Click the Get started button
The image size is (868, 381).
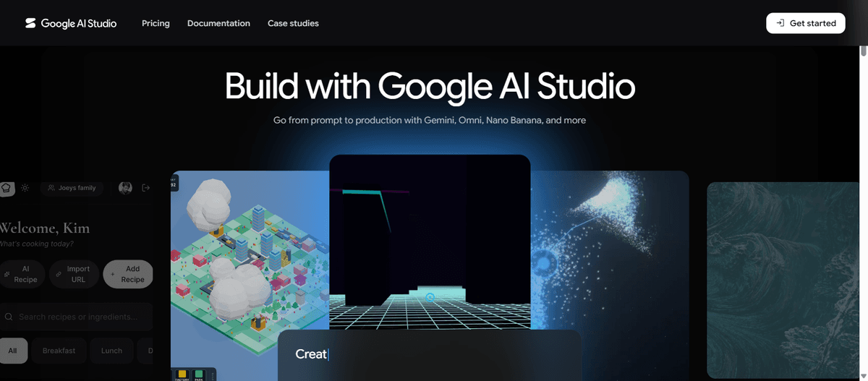pyautogui.click(x=806, y=23)
